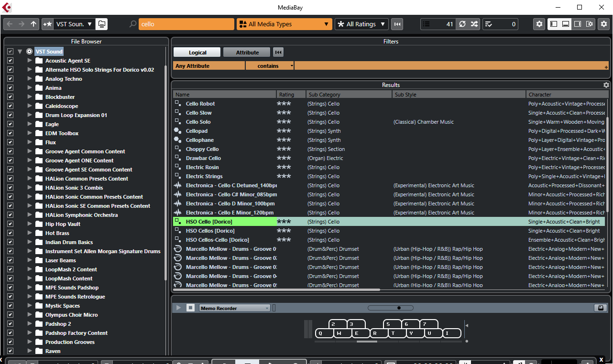Click the preset icon of Cellopad
613x364 pixels.
pos(177,131)
